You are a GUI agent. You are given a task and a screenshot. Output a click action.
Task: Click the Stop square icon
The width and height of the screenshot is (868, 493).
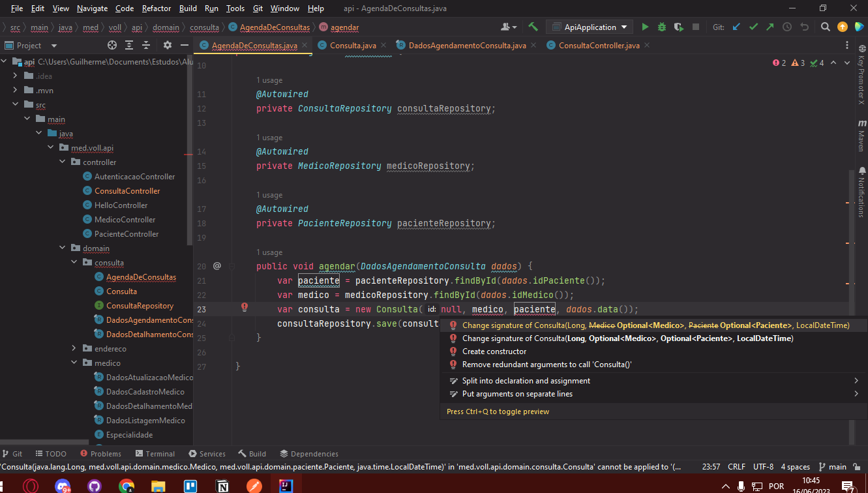pyautogui.click(x=696, y=27)
